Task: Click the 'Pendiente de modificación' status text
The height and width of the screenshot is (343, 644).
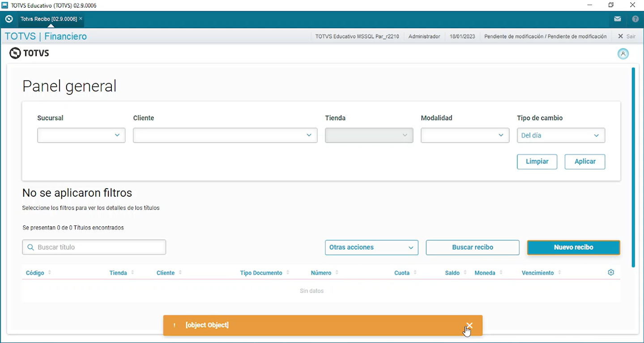Action: [x=546, y=37]
